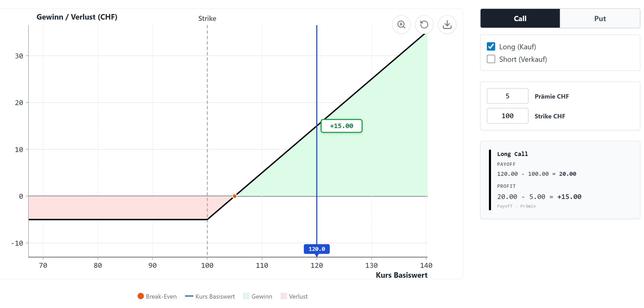The height and width of the screenshot is (308, 644).
Task: Click the download chart icon
Action: click(447, 25)
